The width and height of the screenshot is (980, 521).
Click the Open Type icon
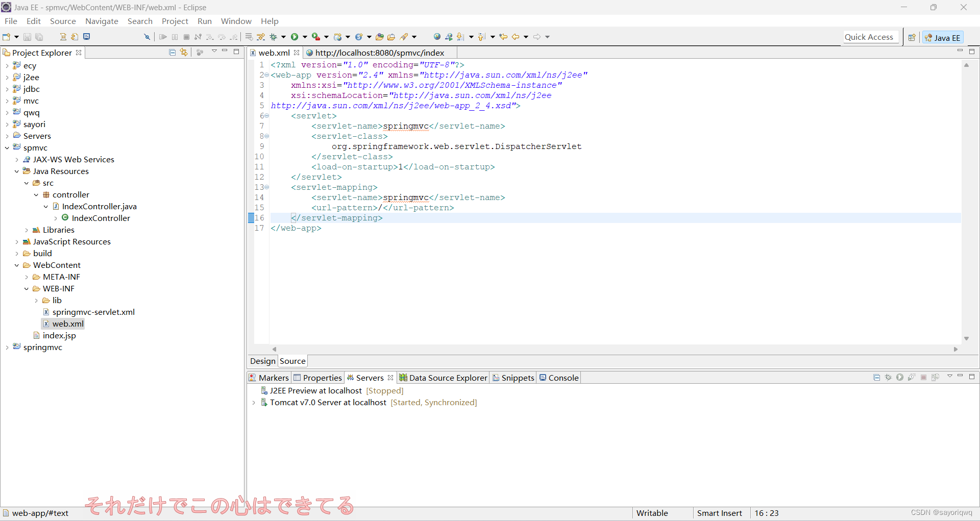point(379,37)
